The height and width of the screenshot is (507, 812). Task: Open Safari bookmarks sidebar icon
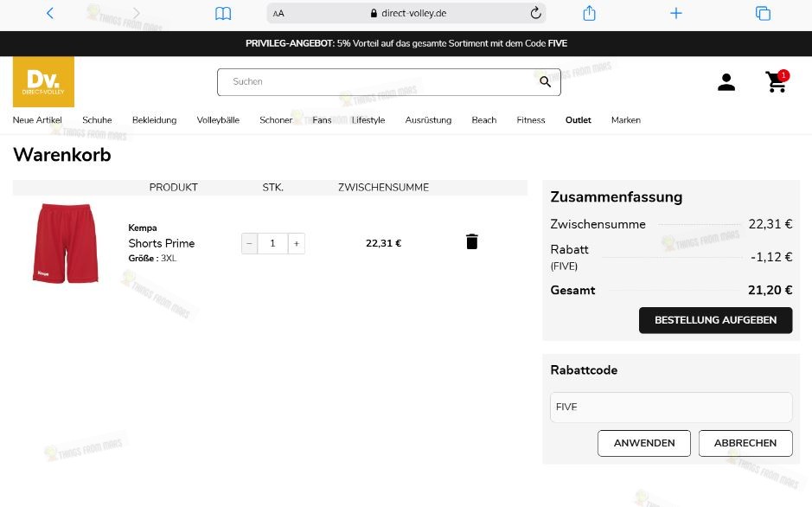click(223, 13)
